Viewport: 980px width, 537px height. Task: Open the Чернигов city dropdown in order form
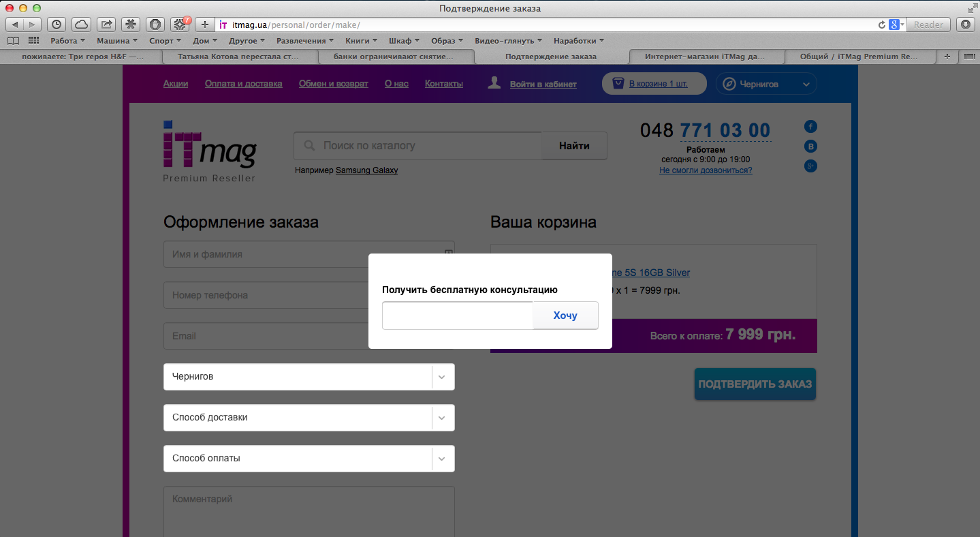coord(309,377)
